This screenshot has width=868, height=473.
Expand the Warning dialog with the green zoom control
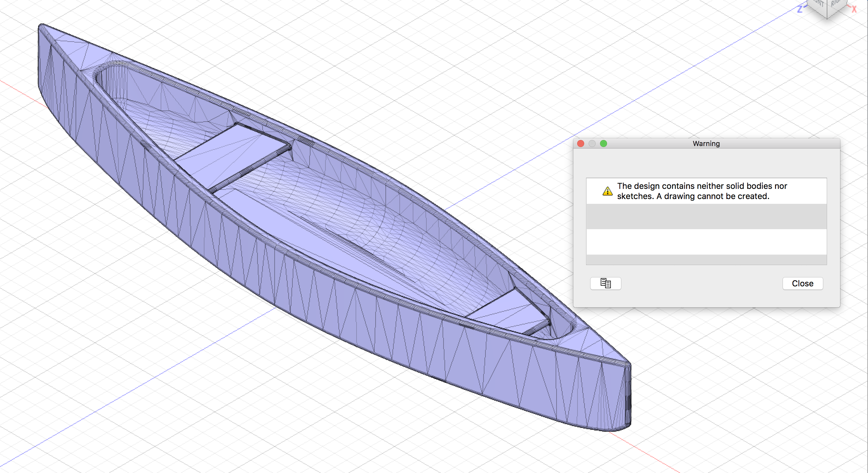tap(604, 143)
